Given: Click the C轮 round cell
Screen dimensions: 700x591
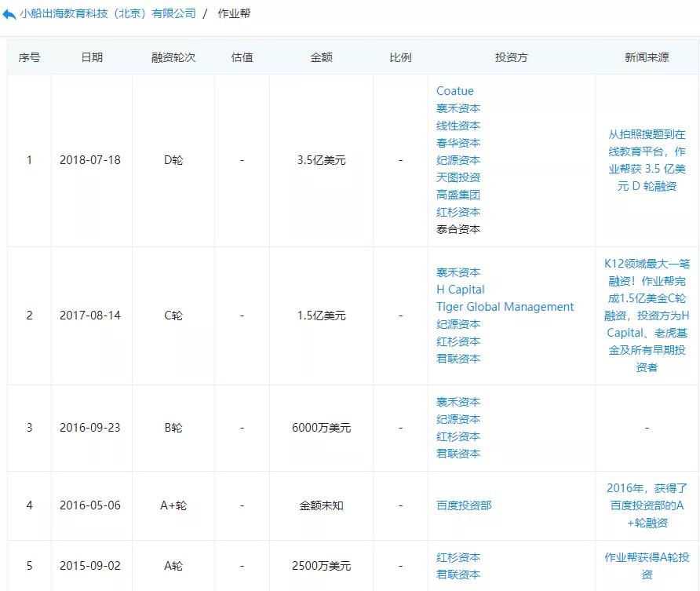Looking at the screenshot, I should [x=173, y=316].
